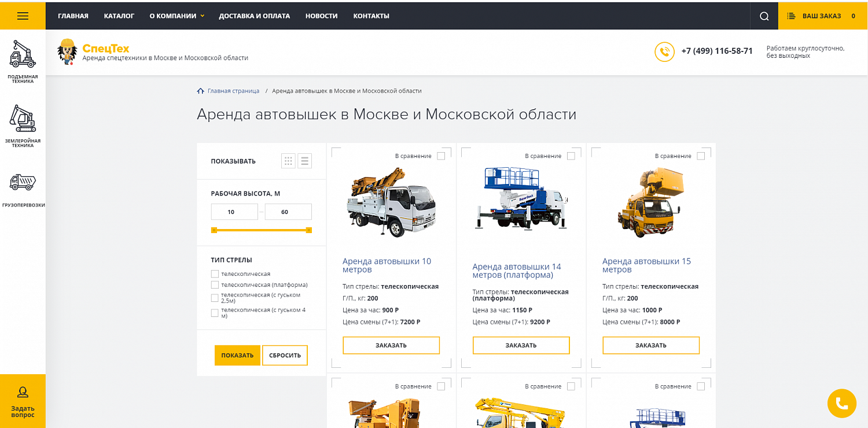Open Аренда автовышки 14 метров (платформа) link

(517, 271)
